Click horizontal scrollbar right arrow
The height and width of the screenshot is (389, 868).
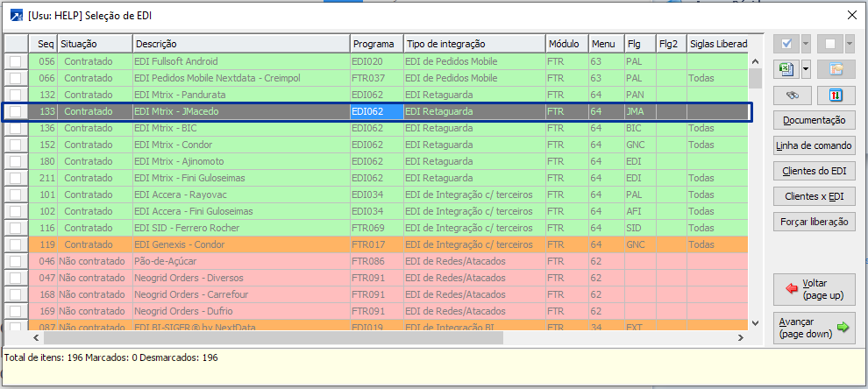[741, 337]
